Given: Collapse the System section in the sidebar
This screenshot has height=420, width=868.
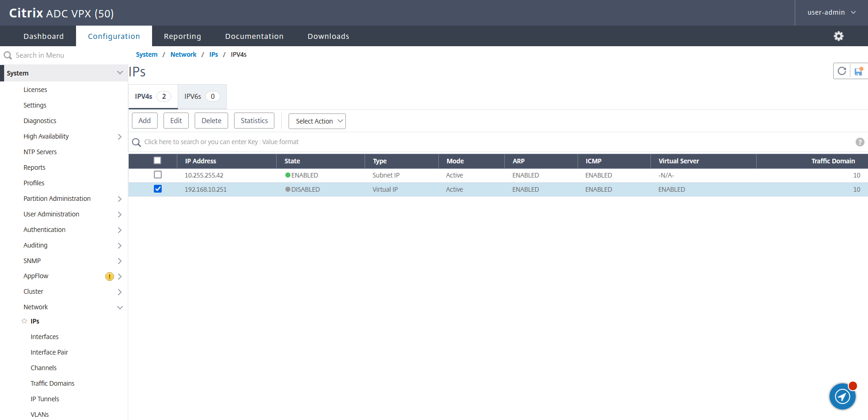Looking at the screenshot, I should coord(120,72).
